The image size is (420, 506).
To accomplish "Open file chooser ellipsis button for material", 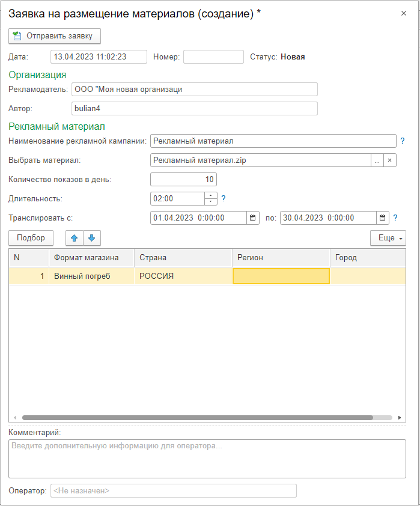I will [377, 160].
